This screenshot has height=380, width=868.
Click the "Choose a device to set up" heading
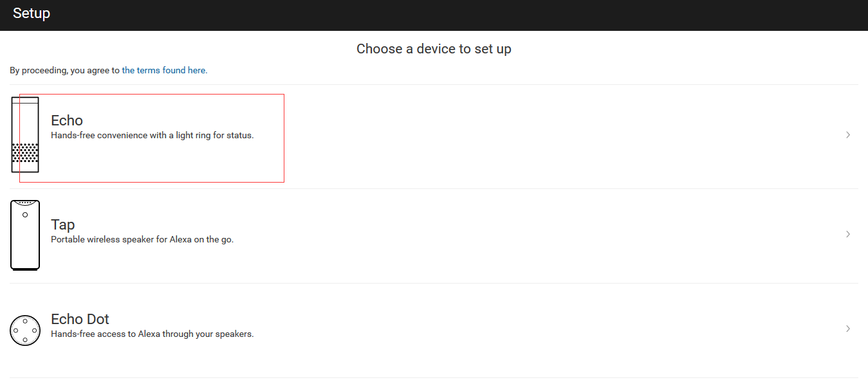(x=434, y=49)
